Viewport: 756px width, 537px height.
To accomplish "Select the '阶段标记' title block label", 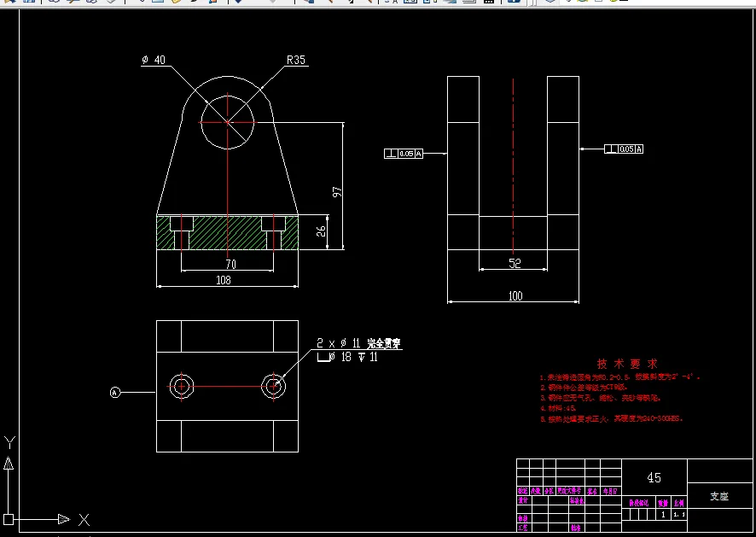I will click(639, 503).
